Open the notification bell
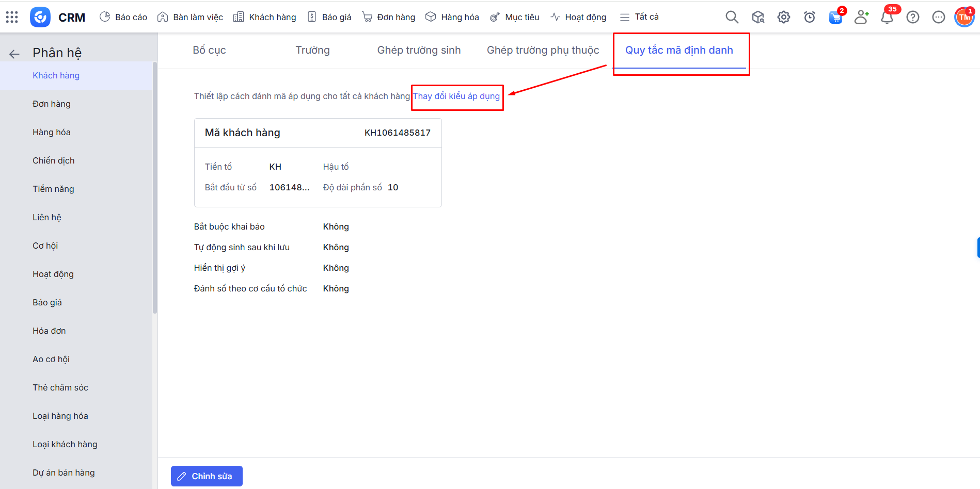980x489 pixels. pyautogui.click(x=887, y=17)
